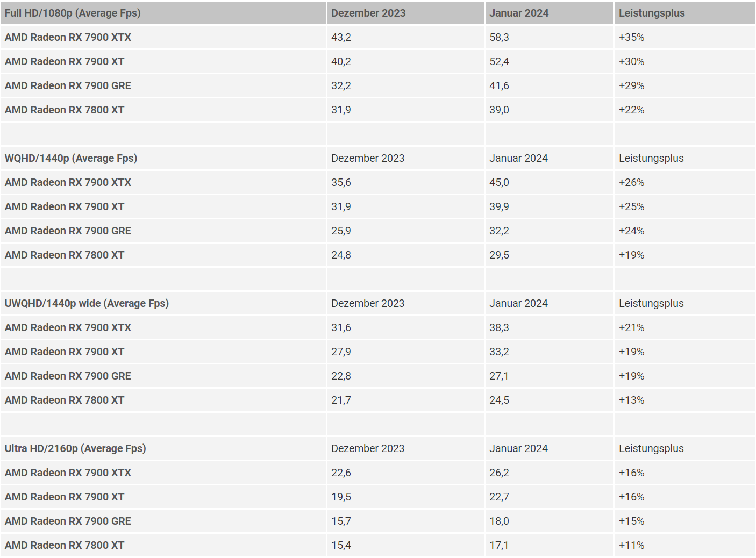Screen dimensions: 756x558
Task: Select the 35,6 fps value
Action: pyautogui.click(x=341, y=183)
